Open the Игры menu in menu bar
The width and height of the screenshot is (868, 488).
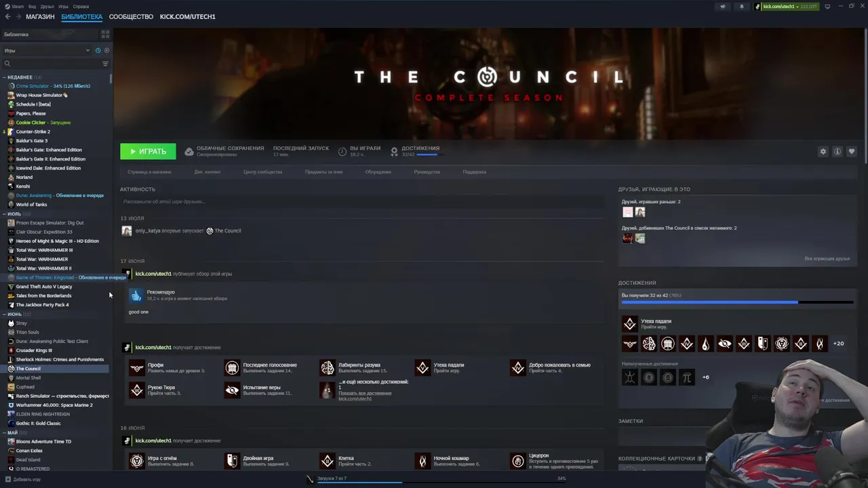(63, 6)
